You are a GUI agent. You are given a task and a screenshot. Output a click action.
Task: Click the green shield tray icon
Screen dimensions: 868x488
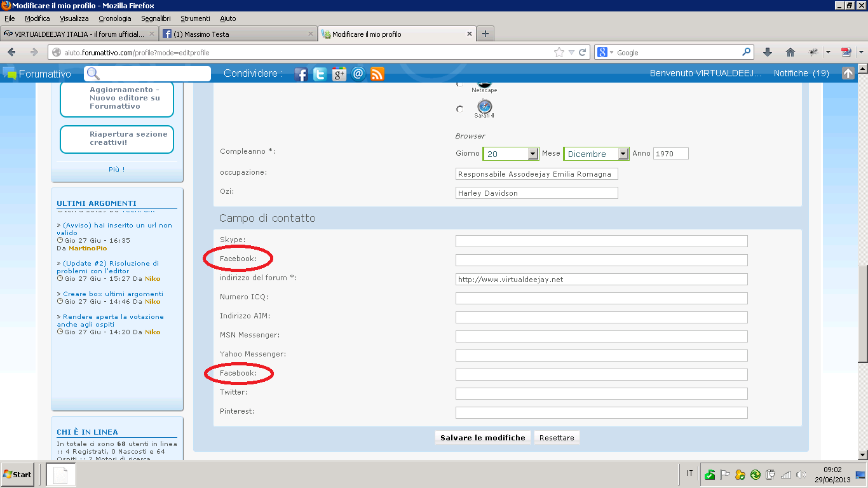710,475
